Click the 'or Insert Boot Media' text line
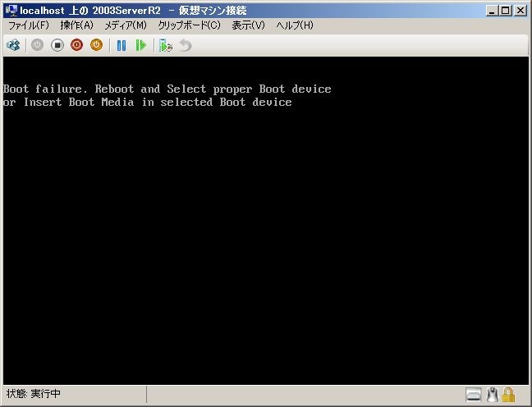This screenshot has width=532, height=407. pos(148,102)
